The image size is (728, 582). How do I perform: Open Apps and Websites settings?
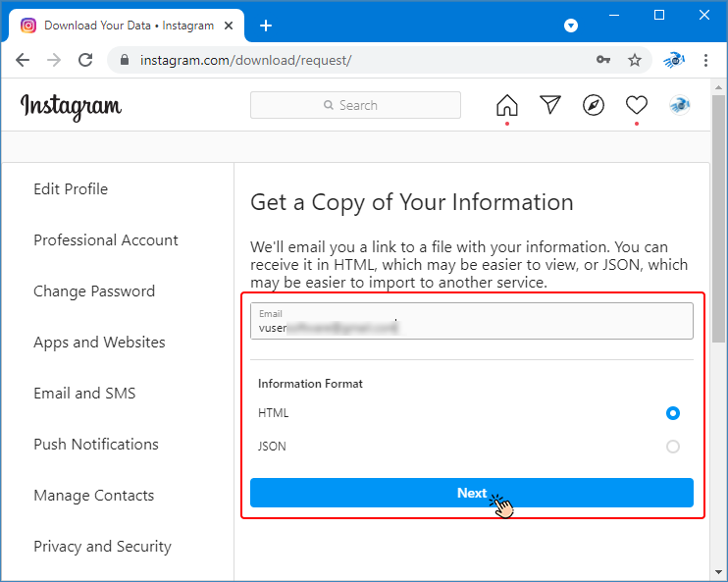[99, 343]
